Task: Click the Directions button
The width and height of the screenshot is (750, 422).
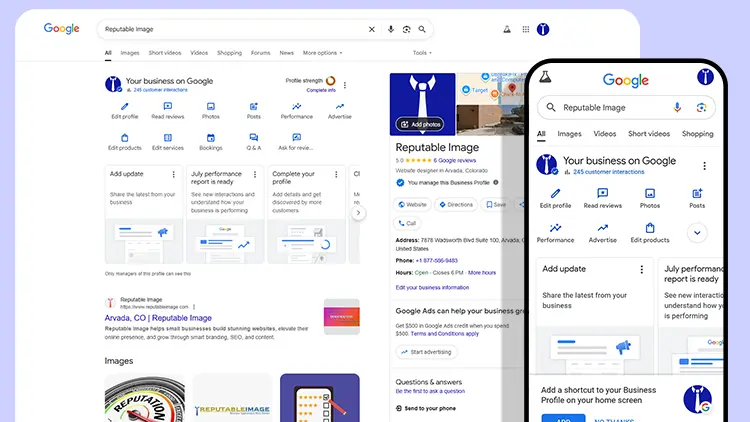Action: click(456, 205)
